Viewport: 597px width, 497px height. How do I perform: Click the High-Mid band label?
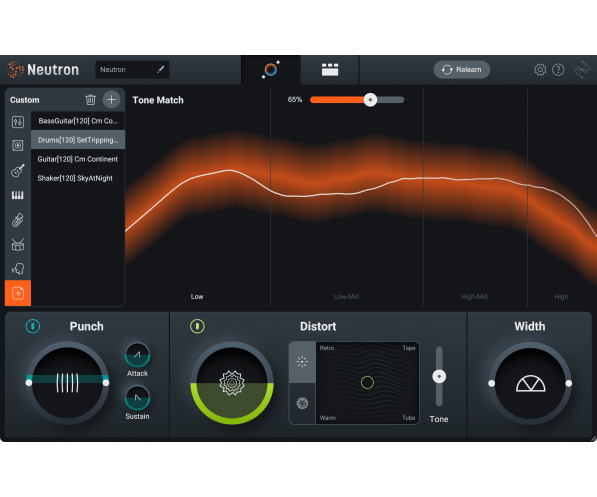tap(474, 296)
